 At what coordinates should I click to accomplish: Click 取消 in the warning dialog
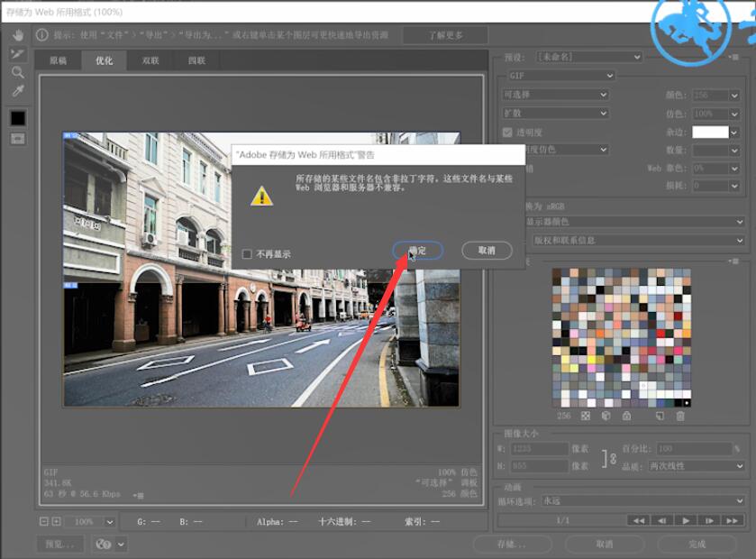click(487, 251)
